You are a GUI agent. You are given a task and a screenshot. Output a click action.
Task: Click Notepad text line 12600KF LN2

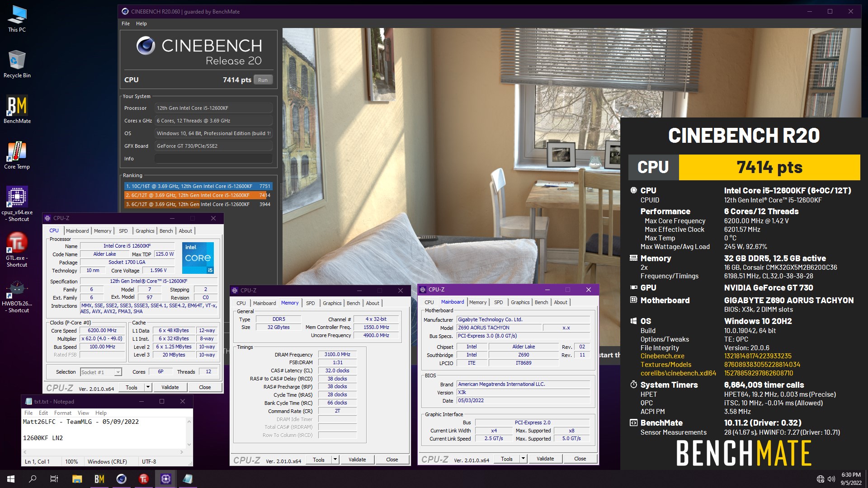click(43, 438)
